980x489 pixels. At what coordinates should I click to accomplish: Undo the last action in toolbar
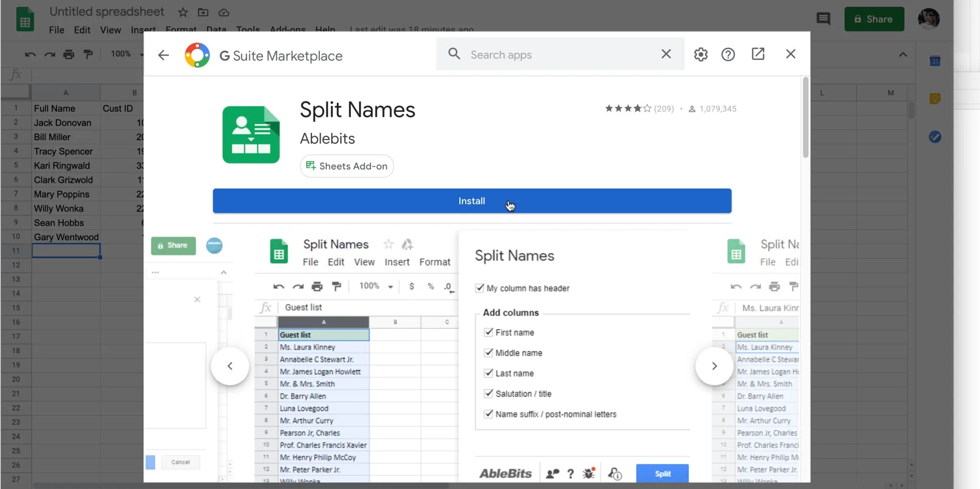pyautogui.click(x=30, y=54)
